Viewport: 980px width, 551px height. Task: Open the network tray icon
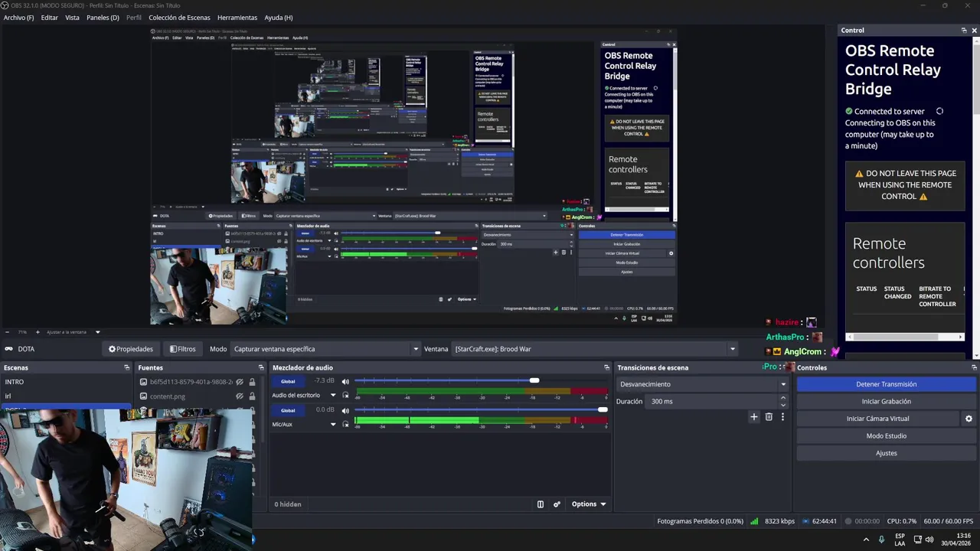[917, 540]
